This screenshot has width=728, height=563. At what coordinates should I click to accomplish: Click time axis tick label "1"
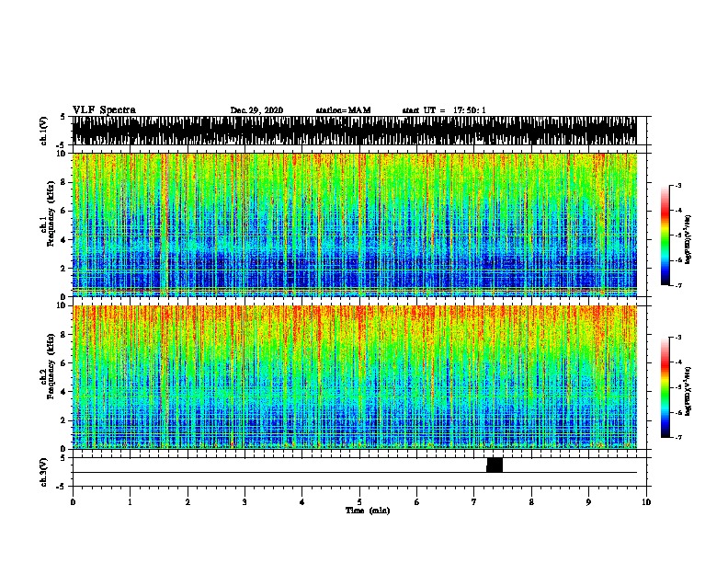pyautogui.click(x=130, y=501)
